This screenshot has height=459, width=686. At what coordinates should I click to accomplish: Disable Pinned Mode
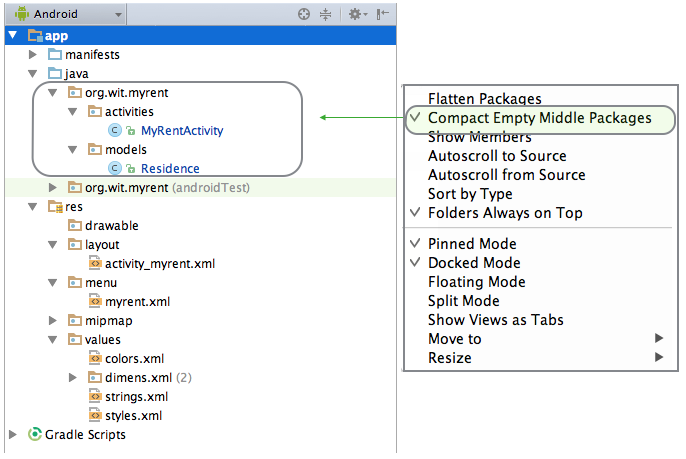tap(472, 244)
